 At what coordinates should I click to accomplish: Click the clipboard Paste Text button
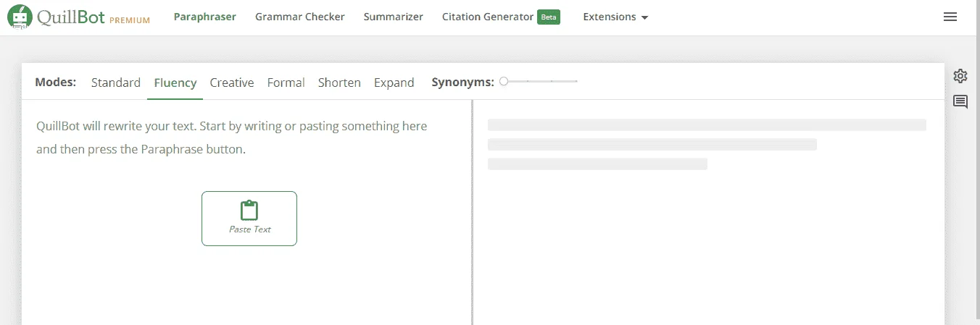[249, 219]
